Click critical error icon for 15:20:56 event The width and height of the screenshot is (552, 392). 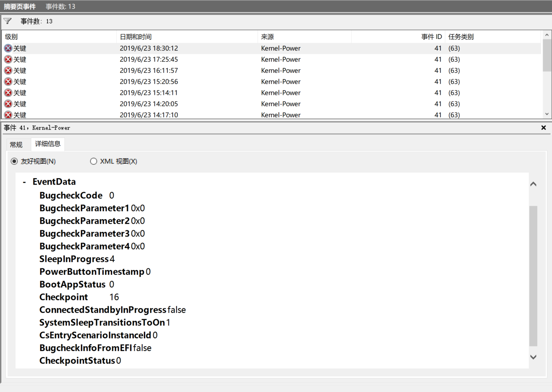point(8,82)
